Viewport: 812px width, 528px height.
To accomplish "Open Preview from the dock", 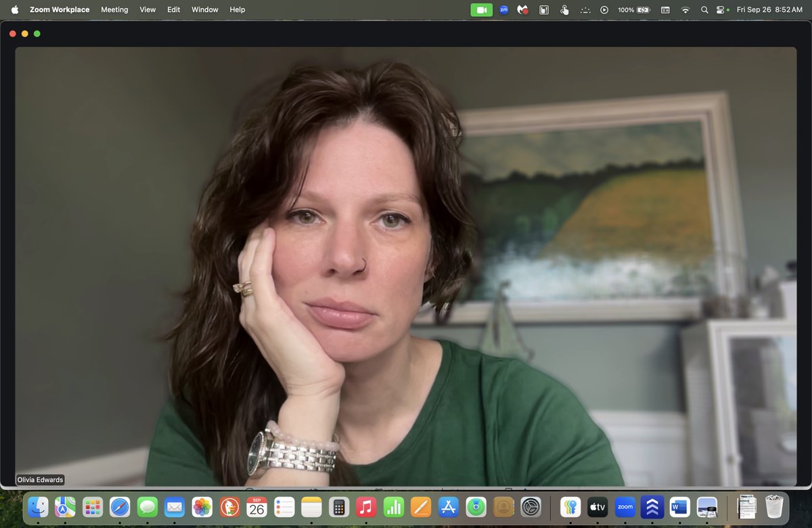I will (707, 506).
